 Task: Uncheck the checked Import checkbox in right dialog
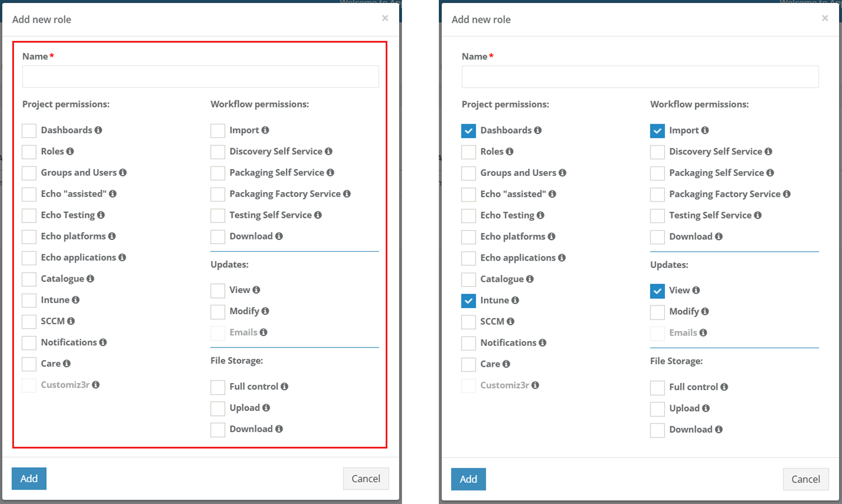[x=657, y=131]
